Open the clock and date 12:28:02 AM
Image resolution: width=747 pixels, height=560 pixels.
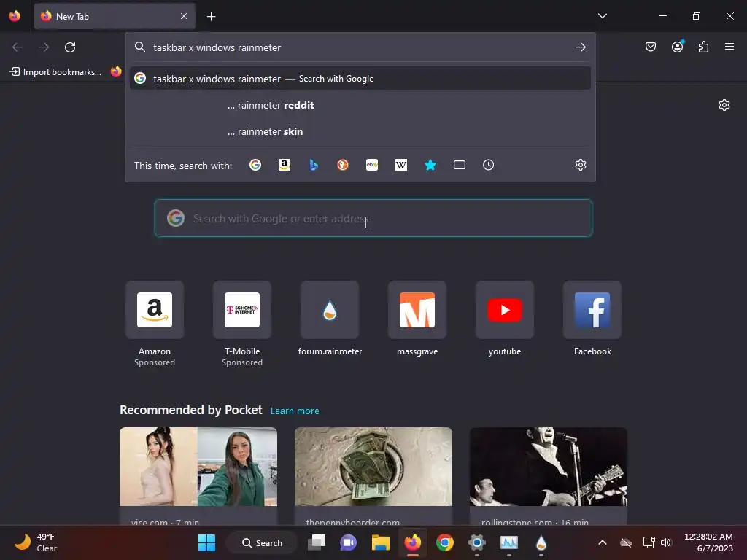[x=708, y=542]
